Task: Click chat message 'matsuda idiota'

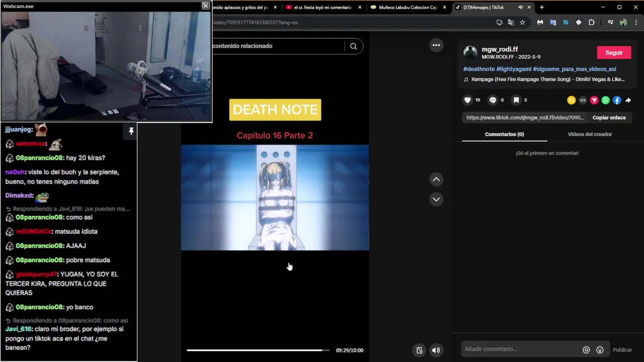Action: pyautogui.click(x=76, y=232)
